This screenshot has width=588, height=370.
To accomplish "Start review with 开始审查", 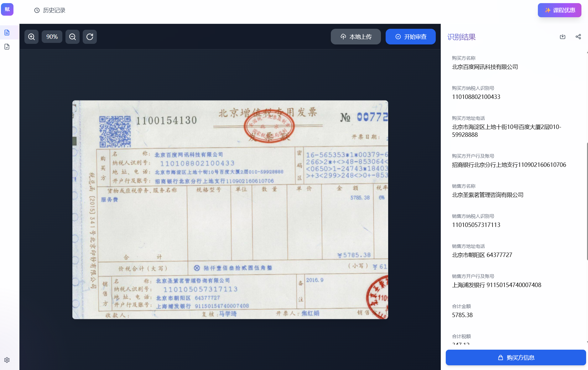I will pos(411,37).
